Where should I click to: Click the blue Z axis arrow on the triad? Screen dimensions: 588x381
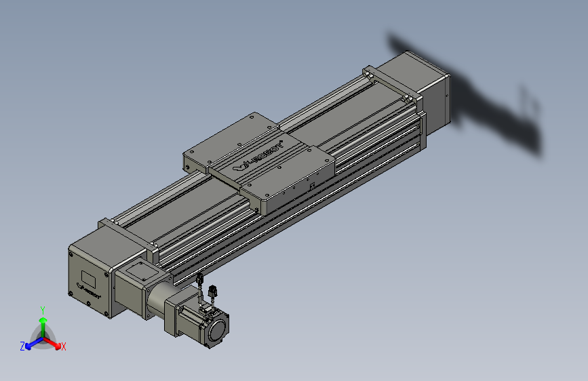pos(34,344)
